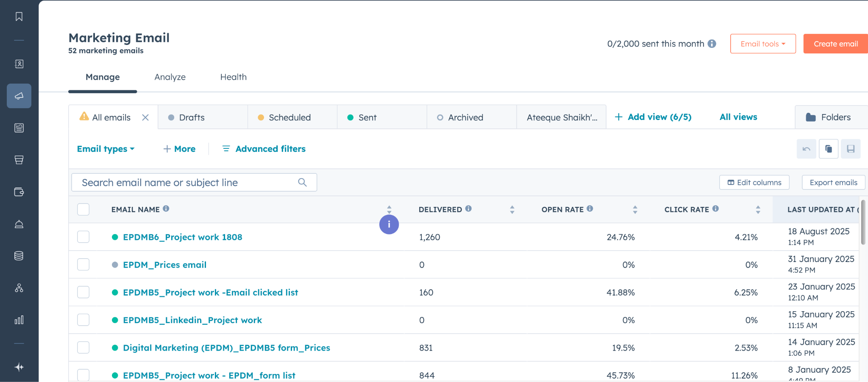Open the EPDMB5_Linkedin_Project work email
The image size is (868, 382).
(x=192, y=320)
